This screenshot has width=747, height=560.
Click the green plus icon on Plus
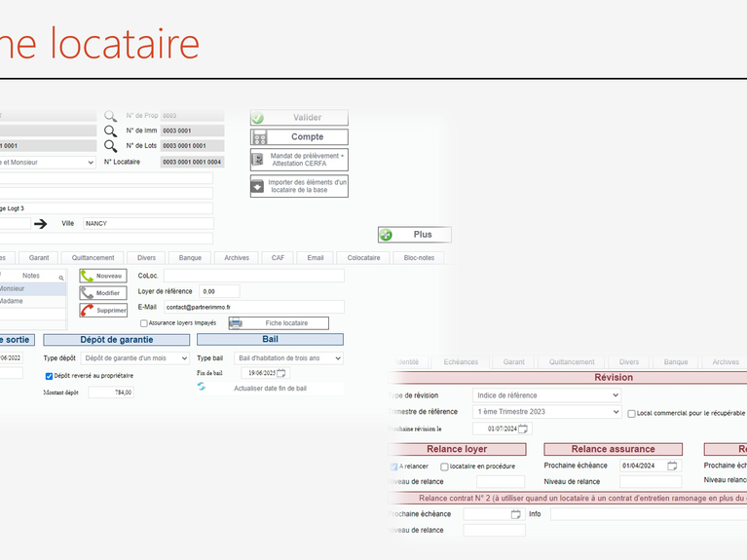[386, 235]
